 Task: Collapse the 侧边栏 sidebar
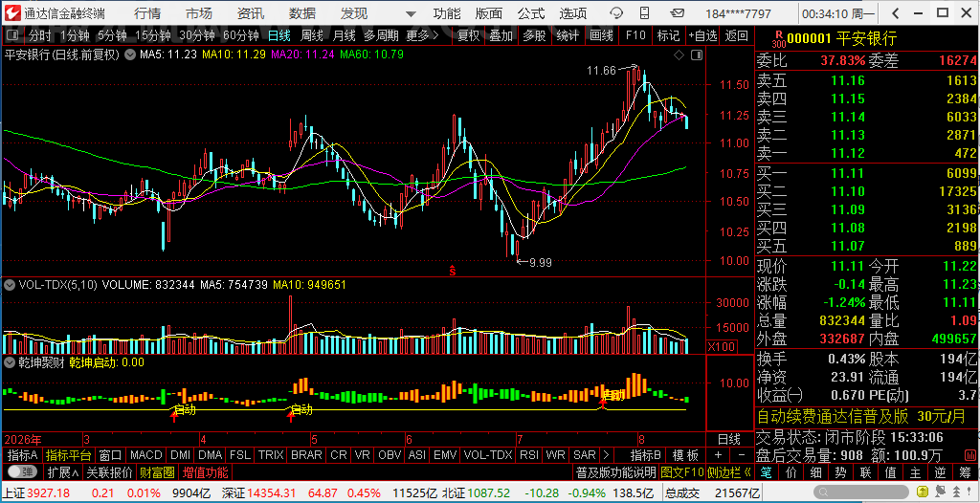729,471
